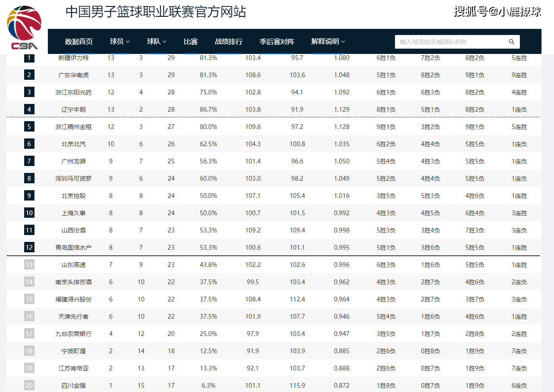Open the 球队 menu
The height and width of the screenshot is (392, 554).
pyautogui.click(x=157, y=42)
